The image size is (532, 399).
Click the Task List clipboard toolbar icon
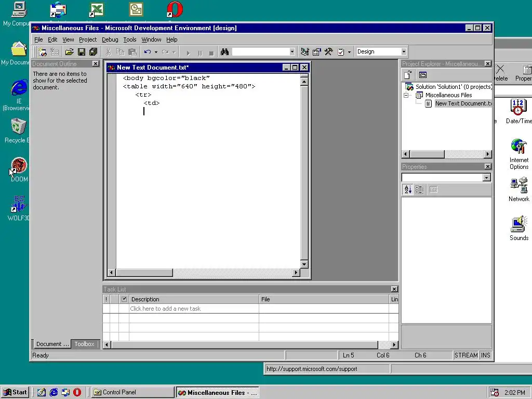click(341, 52)
